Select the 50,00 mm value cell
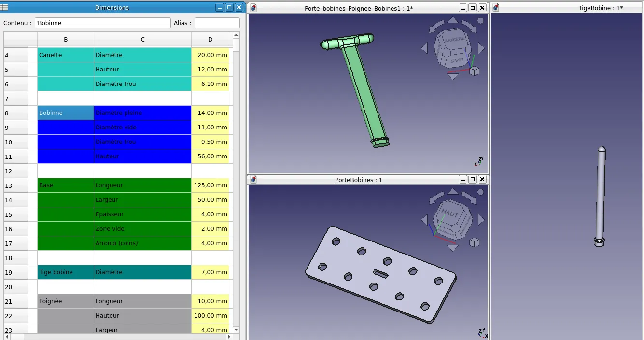 coord(210,200)
